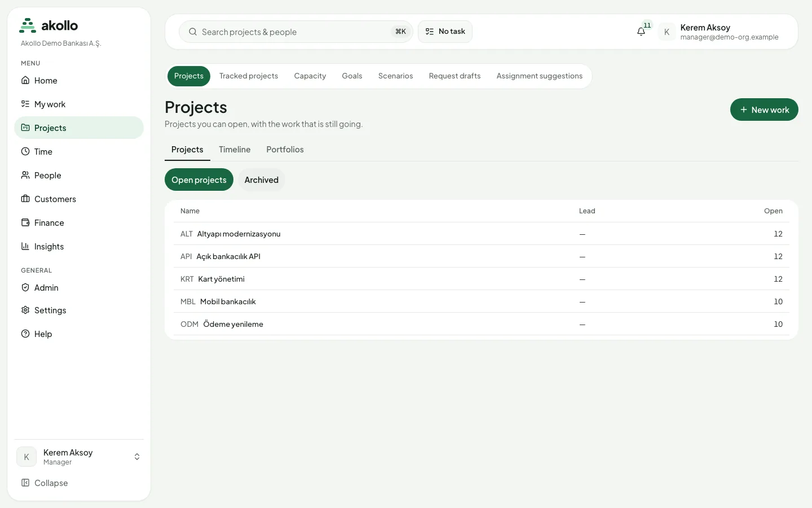Navigate to Customers in sidebar

pyautogui.click(x=79, y=199)
